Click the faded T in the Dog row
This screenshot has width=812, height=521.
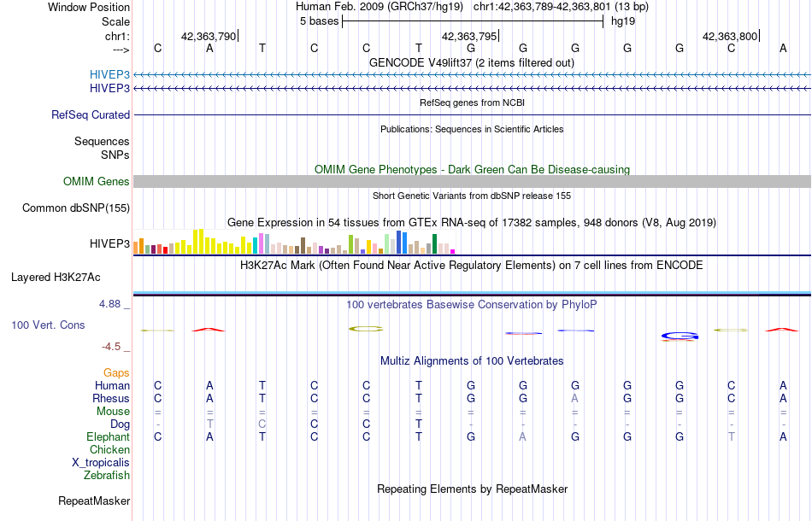(209, 424)
